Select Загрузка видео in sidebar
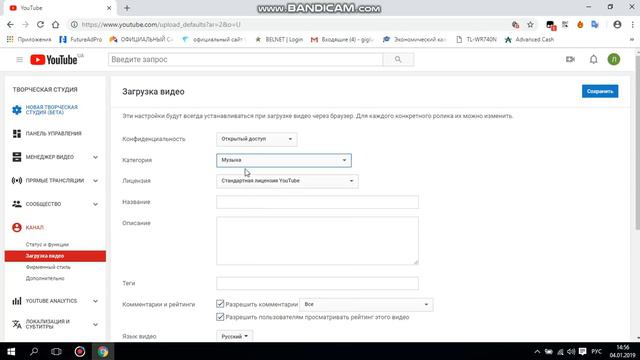The width and height of the screenshot is (640, 360). click(55, 256)
